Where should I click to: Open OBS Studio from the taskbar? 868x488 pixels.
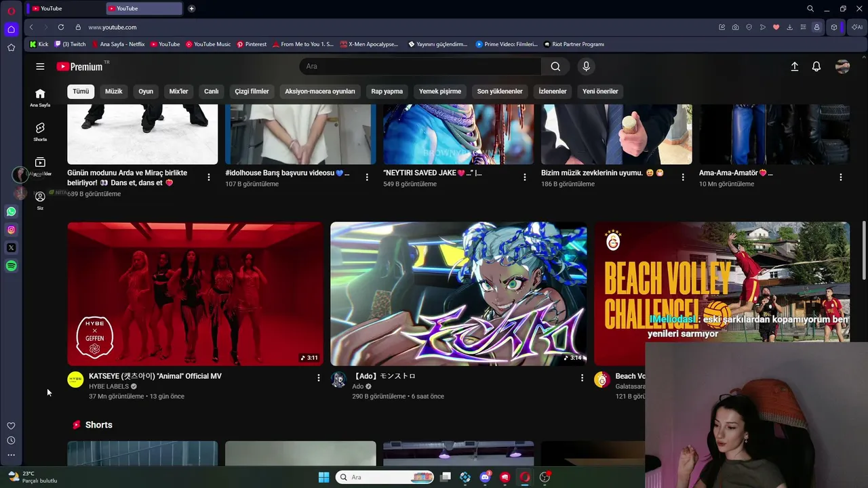click(545, 477)
